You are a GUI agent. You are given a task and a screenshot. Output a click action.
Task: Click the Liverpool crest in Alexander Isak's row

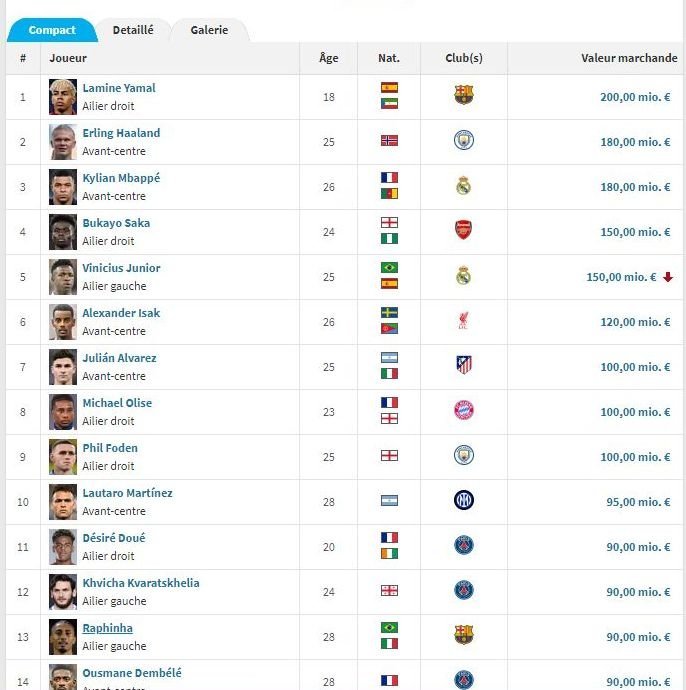[x=463, y=321]
